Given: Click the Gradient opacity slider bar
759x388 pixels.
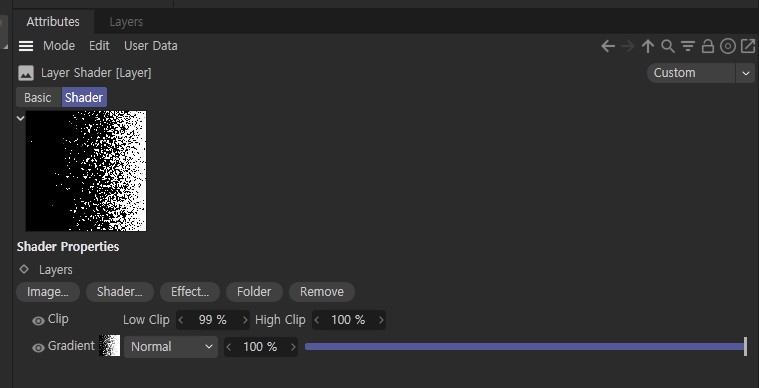Looking at the screenshot, I should click(x=526, y=346).
